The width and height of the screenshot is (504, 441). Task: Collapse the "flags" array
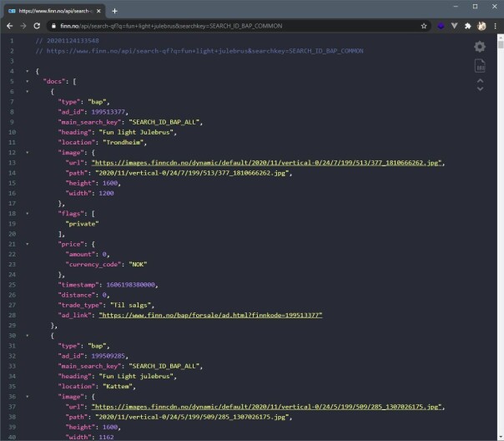[28, 214]
